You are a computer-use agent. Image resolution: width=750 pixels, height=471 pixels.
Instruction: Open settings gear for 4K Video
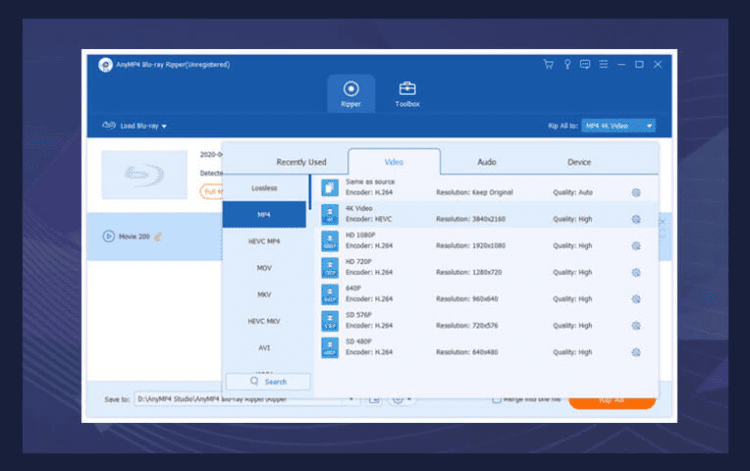[636, 219]
